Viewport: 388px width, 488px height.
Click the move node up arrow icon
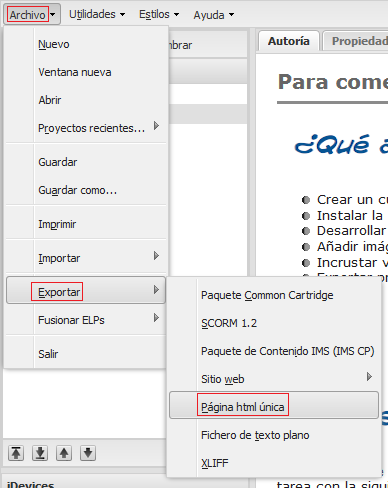64,453
